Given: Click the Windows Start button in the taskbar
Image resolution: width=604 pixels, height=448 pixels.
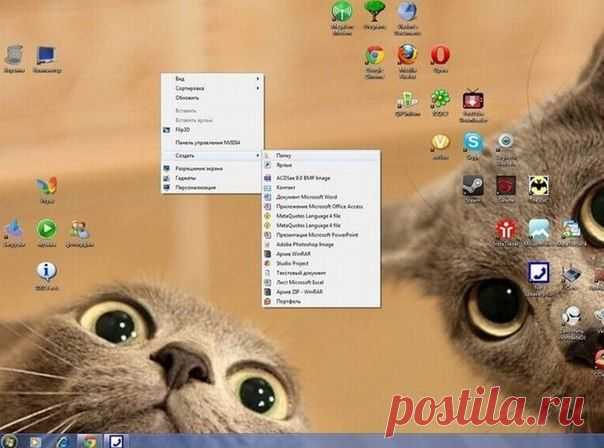Looking at the screenshot, I should 9,441.
